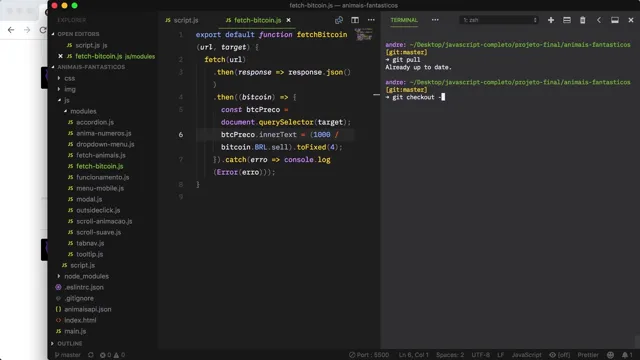Screen dimensions: 640x360
Task: Reload page in browser window
Action: point(43,30)
